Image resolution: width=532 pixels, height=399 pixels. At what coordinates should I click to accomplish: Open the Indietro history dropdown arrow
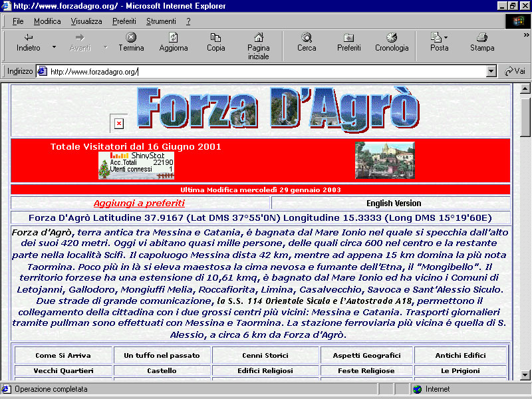pyautogui.click(x=54, y=47)
